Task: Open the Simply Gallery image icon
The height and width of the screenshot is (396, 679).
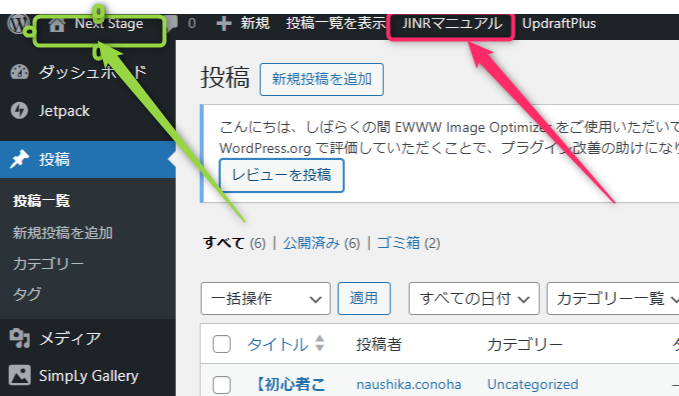Action: [x=19, y=375]
